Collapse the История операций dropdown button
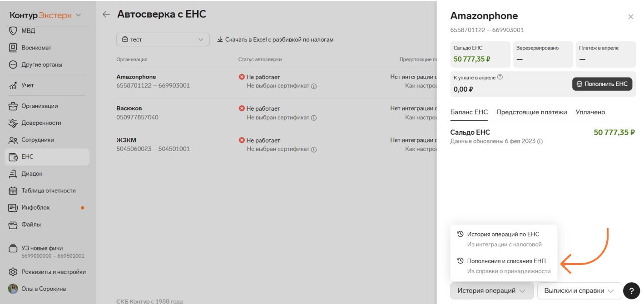Viewport: 644px width, 304px height. [x=492, y=291]
